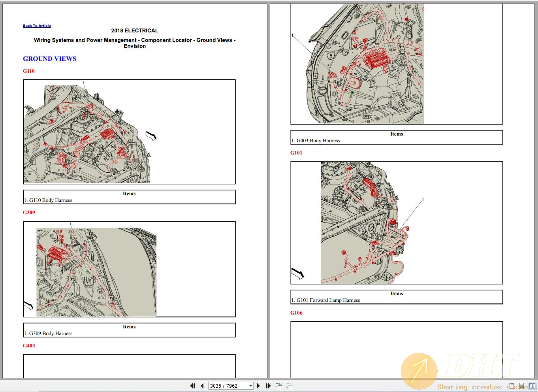Click the text '1. G309 Body Harness'
Image resolution: width=538 pixels, height=392 pixels.
click(x=48, y=334)
